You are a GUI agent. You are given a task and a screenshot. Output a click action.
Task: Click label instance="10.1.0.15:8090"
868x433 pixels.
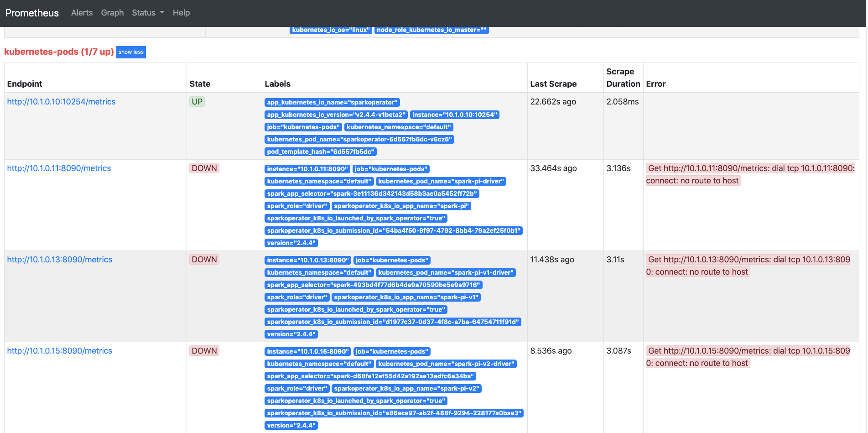click(x=308, y=352)
